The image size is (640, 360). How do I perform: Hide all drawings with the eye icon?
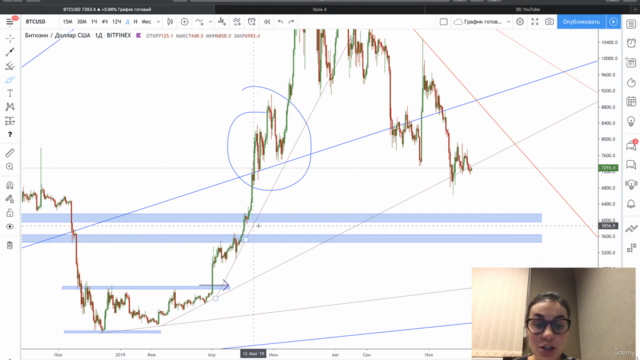(10, 227)
